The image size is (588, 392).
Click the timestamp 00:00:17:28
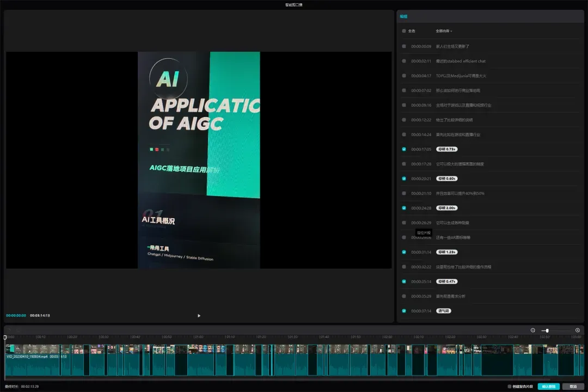click(x=421, y=164)
